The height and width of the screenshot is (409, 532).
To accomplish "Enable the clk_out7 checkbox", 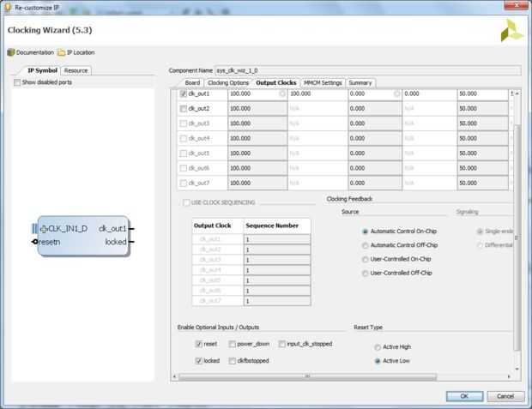I will [184, 183].
